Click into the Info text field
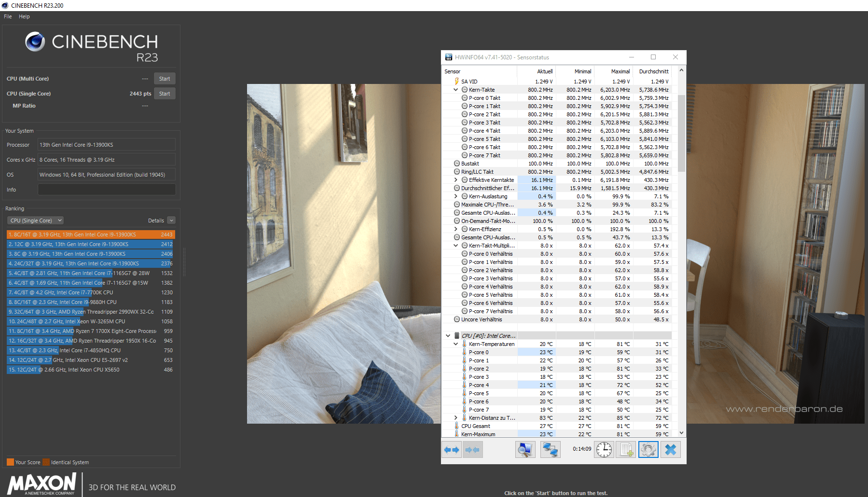This screenshot has width=868, height=497. click(x=107, y=190)
